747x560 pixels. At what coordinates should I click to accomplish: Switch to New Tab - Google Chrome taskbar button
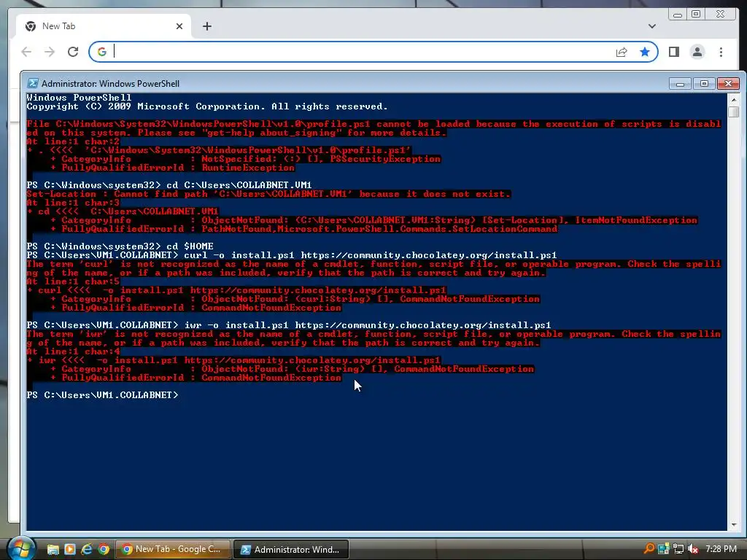174,550
